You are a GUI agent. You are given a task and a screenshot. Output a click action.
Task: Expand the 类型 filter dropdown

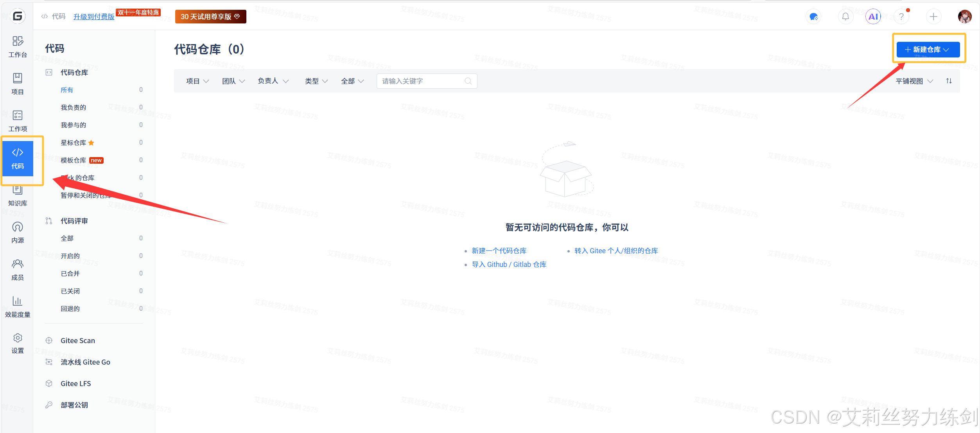click(x=316, y=81)
